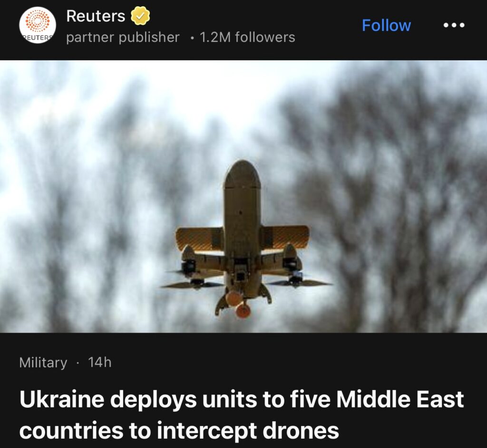
Task: Click the orange payload under the drone
Action: [239, 304]
